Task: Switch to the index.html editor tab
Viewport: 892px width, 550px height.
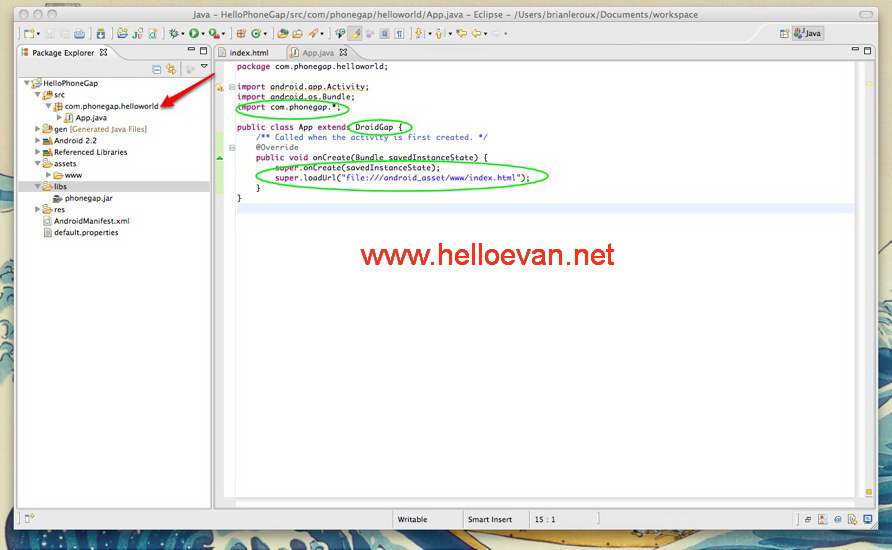Action: 249,53
